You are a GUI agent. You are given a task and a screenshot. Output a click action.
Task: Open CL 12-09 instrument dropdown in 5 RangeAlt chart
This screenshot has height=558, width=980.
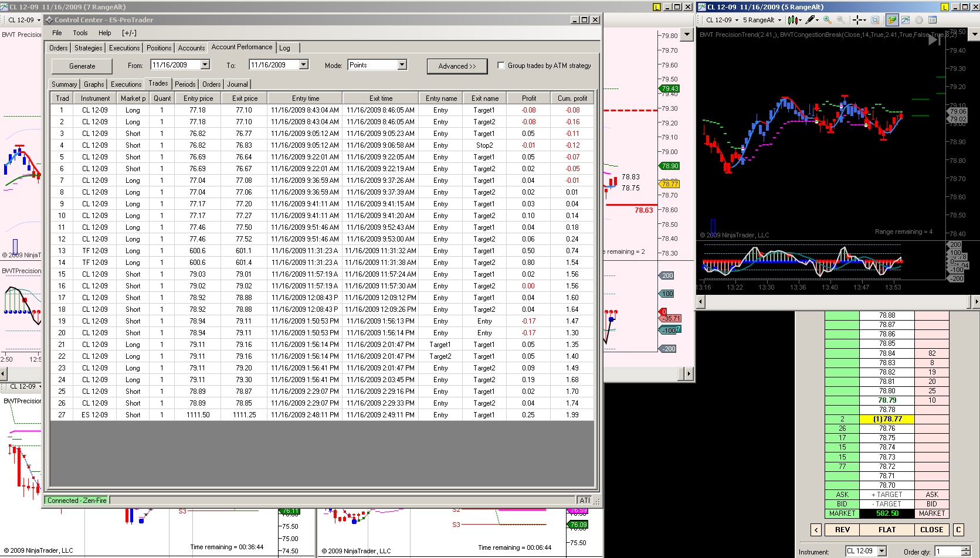tap(737, 20)
